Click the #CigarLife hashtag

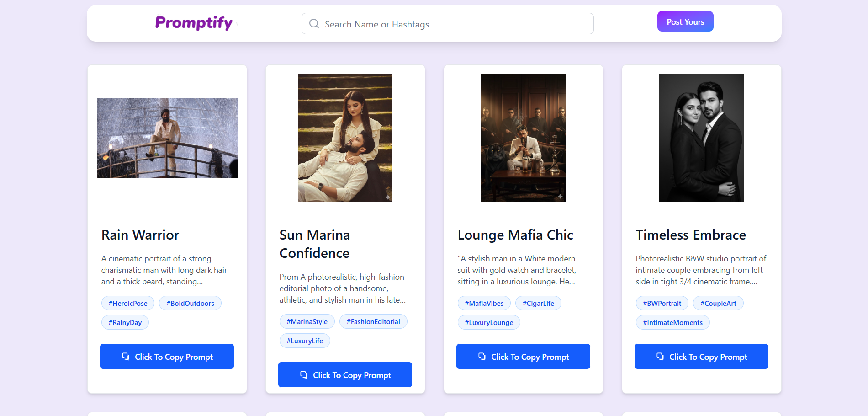pyautogui.click(x=538, y=303)
